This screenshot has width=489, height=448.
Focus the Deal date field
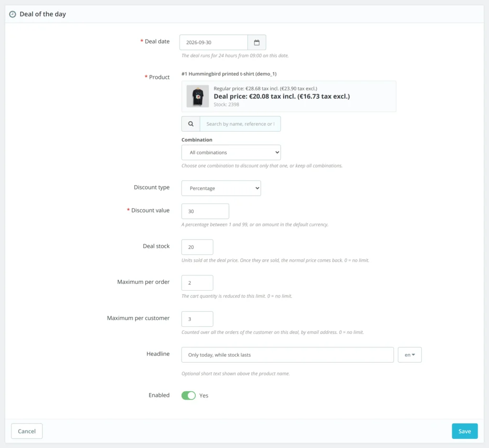click(213, 42)
